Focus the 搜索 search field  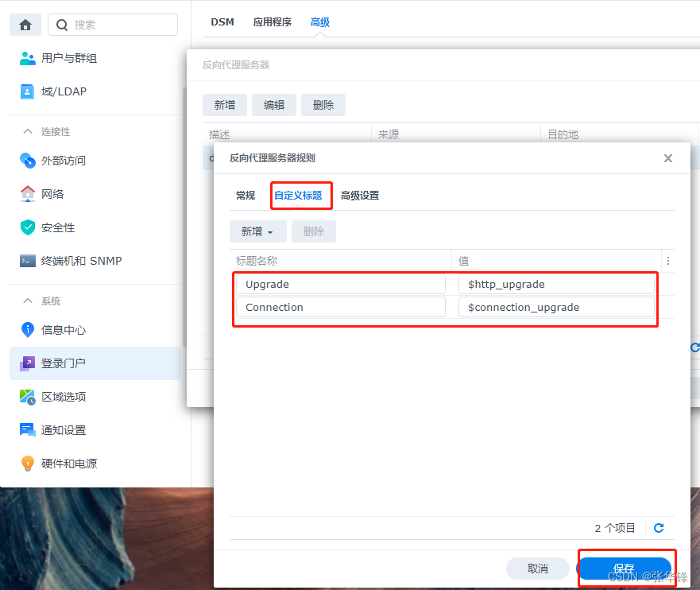(x=113, y=25)
